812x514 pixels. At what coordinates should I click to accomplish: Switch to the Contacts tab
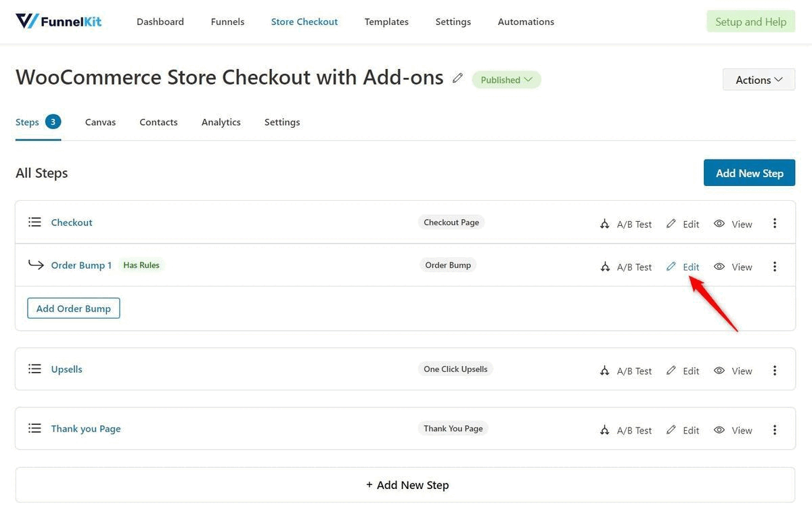[x=158, y=122]
